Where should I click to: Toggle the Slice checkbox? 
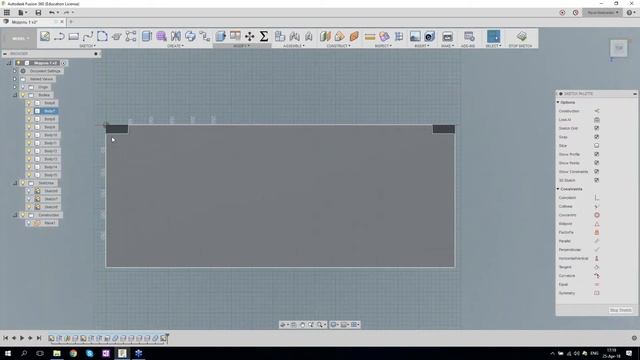(x=597, y=145)
